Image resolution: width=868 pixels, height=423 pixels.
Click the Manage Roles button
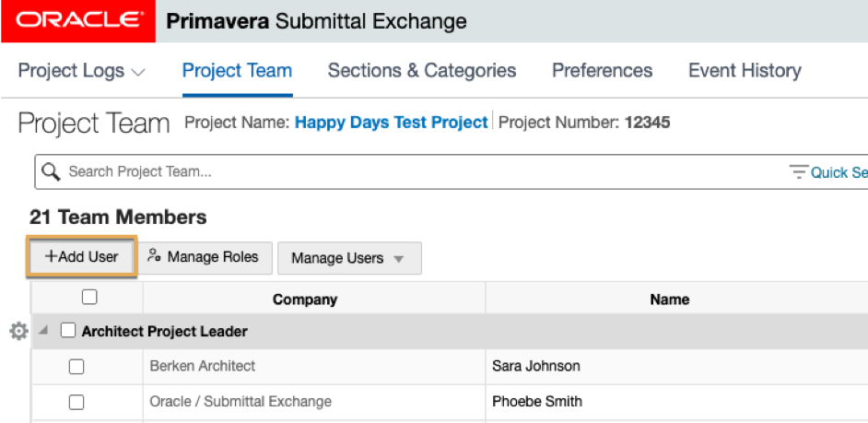pyautogui.click(x=205, y=257)
